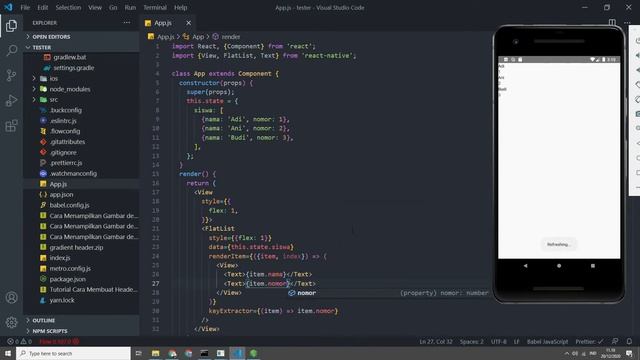Open Explorer more actions ellipsis
This screenshot has width=640, height=360.
pos(127,23)
